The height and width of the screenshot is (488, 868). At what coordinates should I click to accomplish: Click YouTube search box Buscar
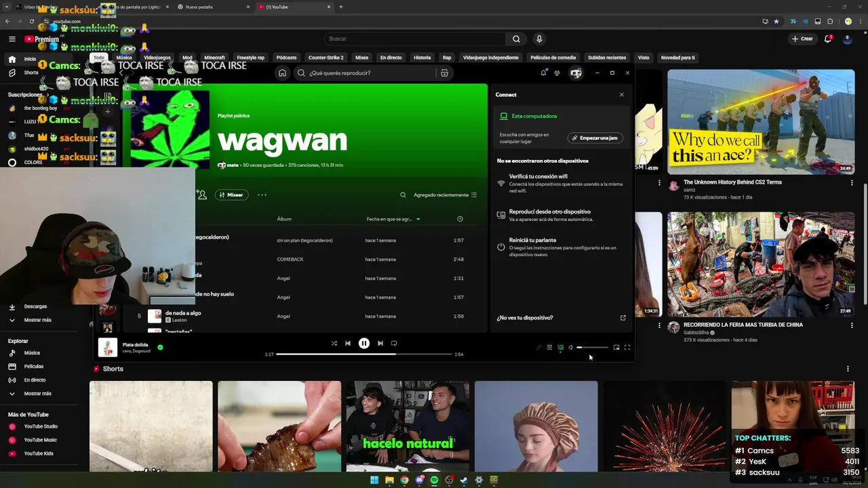(x=414, y=39)
